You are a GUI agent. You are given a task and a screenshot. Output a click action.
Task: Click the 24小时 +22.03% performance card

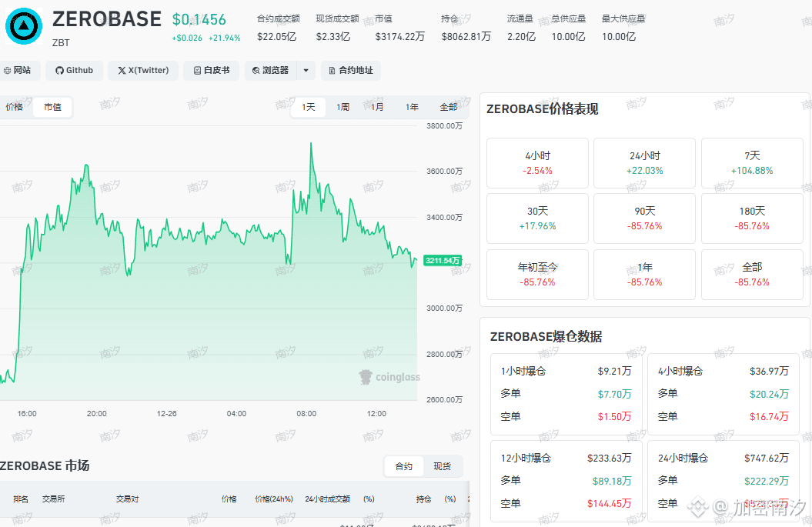tap(645, 163)
